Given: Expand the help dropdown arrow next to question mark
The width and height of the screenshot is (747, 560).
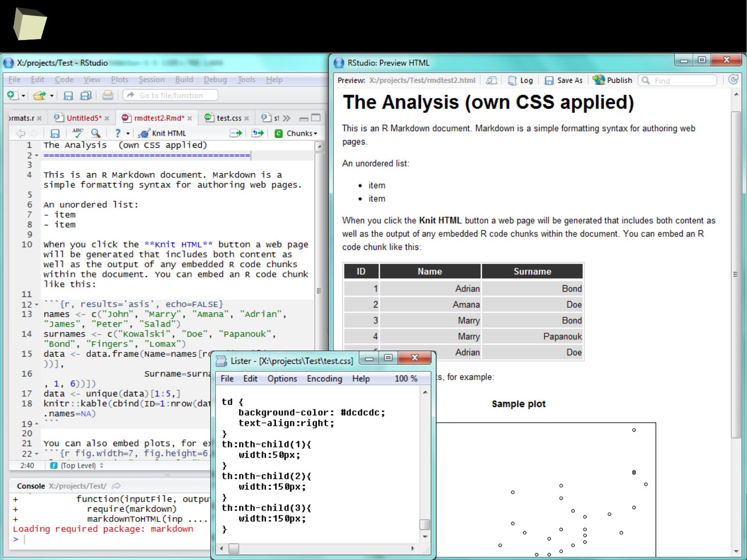Looking at the screenshot, I should point(127,134).
